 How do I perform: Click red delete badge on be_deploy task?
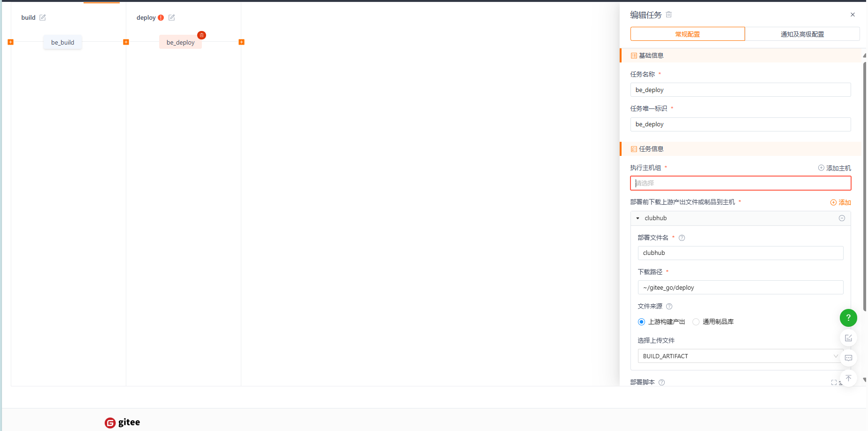pos(201,35)
